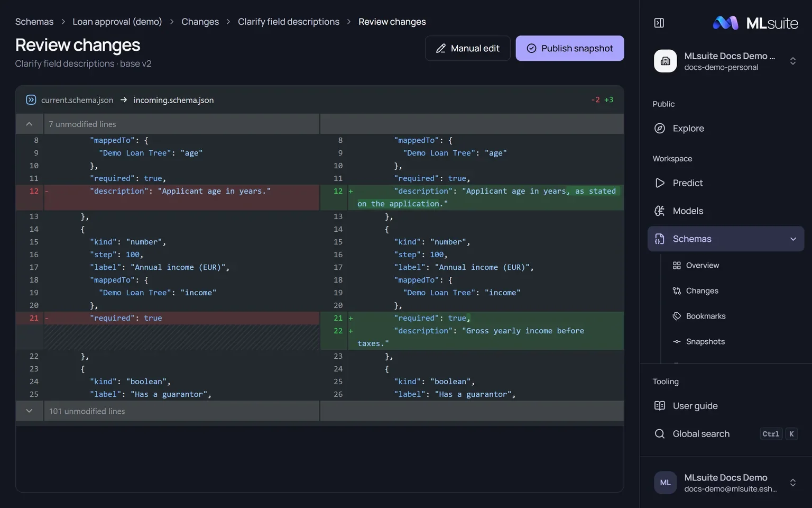Image resolution: width=812 pixels, height=508 pixels.
Task: Click the checkmark icon on Publish snapshot
Action: coord(531,48)
